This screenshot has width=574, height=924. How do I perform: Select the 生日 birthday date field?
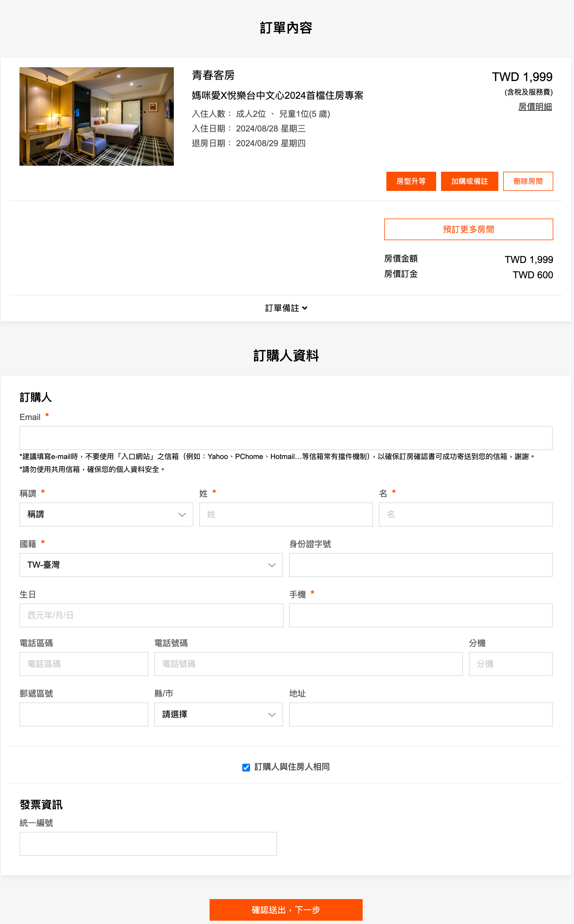point(151,615)
